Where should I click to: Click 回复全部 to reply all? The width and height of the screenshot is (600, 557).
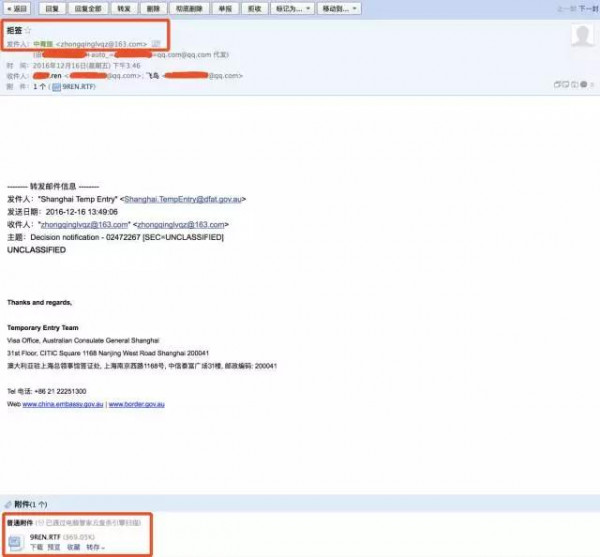point(88,8)
